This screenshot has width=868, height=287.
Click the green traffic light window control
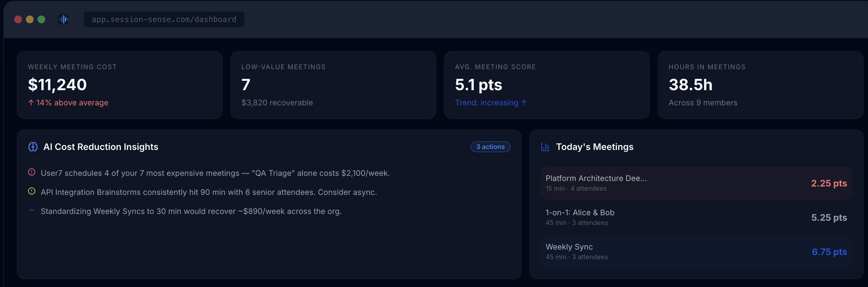tap(41, 19)
